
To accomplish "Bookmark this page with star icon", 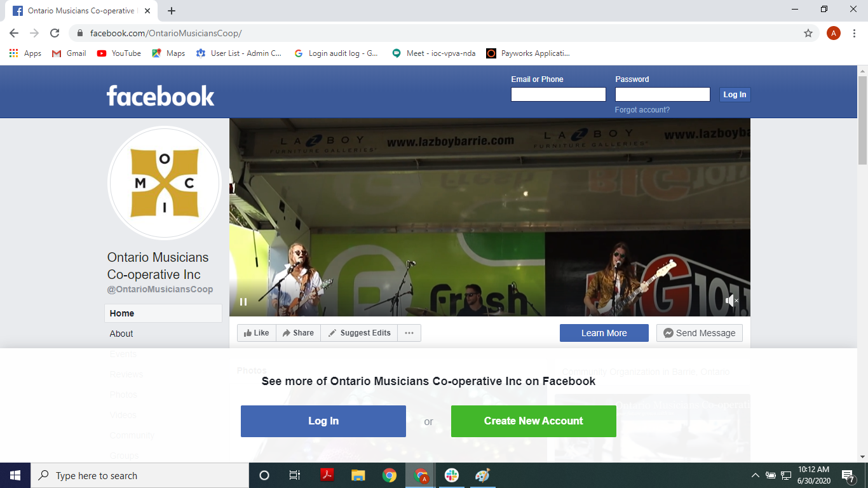I will click(x=808, y=33).
